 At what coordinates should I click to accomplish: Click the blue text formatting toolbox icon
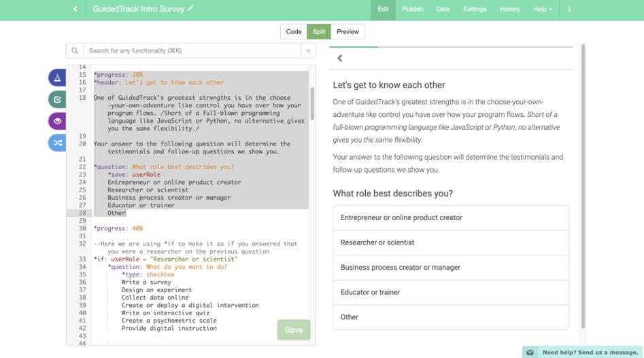click(57, 77)
